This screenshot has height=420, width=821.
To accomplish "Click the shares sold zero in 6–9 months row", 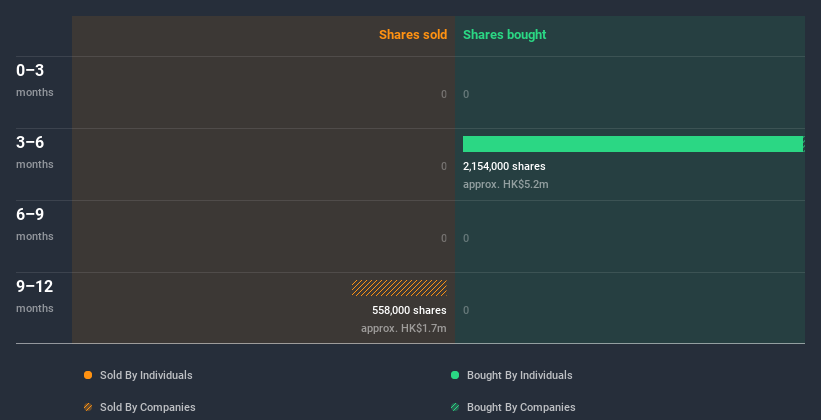I will pyautogui.click(x=444, y=238).
